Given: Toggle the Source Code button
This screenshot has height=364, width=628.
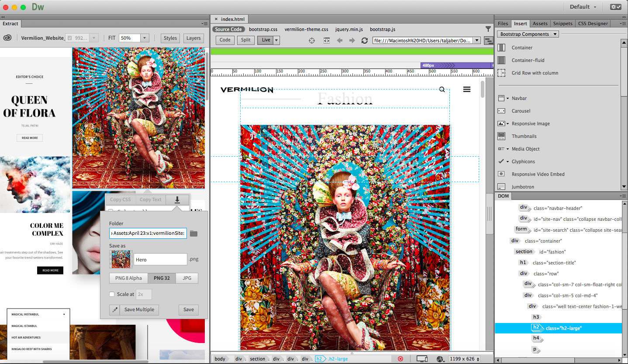Looking at the screenshot, I should coord(228,29).
